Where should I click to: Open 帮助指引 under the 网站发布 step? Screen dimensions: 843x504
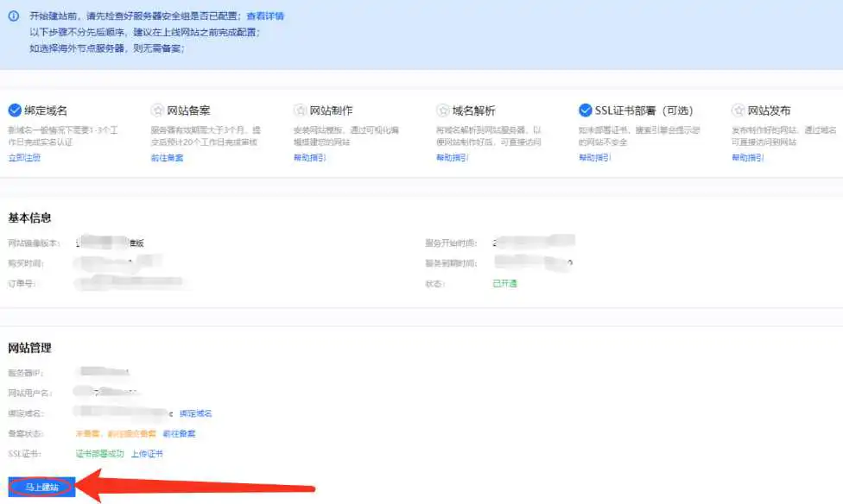point(747,158)
